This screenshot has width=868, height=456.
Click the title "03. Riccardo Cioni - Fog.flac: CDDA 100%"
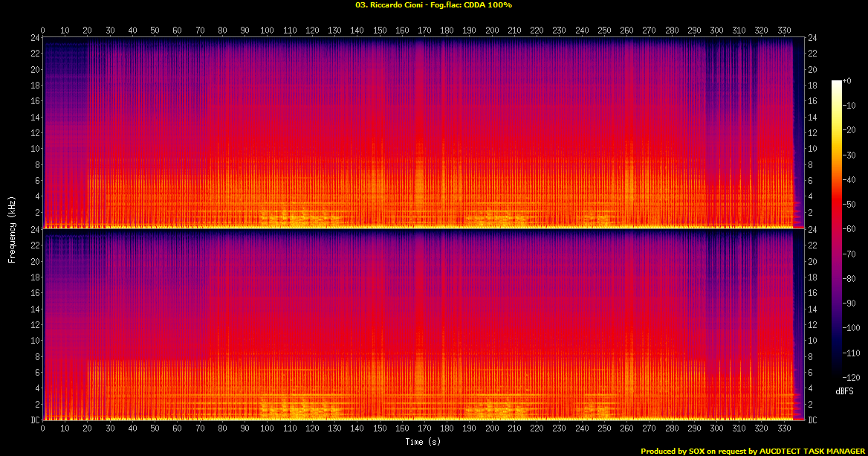(433, 5)
